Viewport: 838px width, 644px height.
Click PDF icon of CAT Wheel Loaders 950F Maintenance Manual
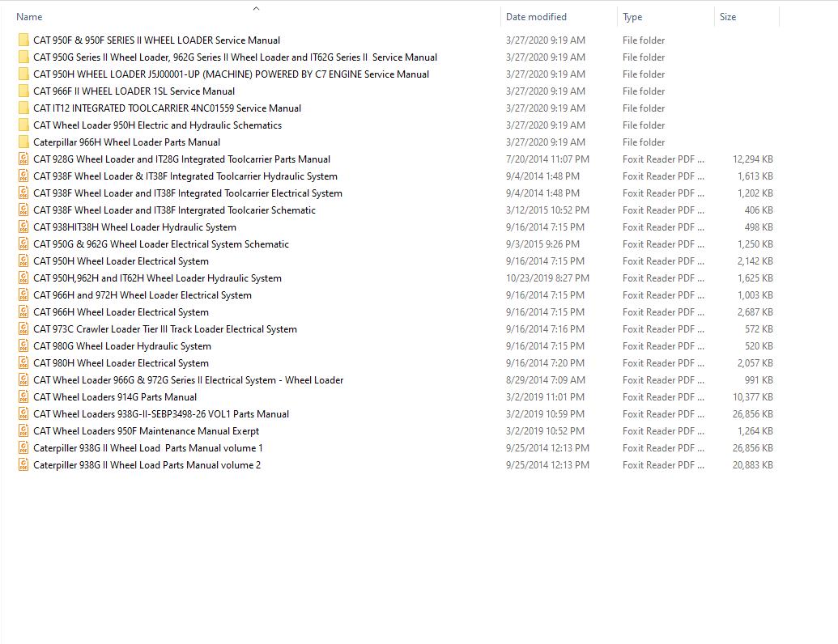click(x=23, y=431)
